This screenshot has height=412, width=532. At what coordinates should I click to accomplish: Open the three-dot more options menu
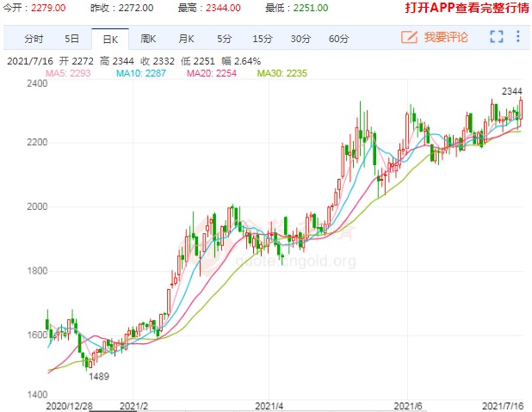(x=518, y=38)
